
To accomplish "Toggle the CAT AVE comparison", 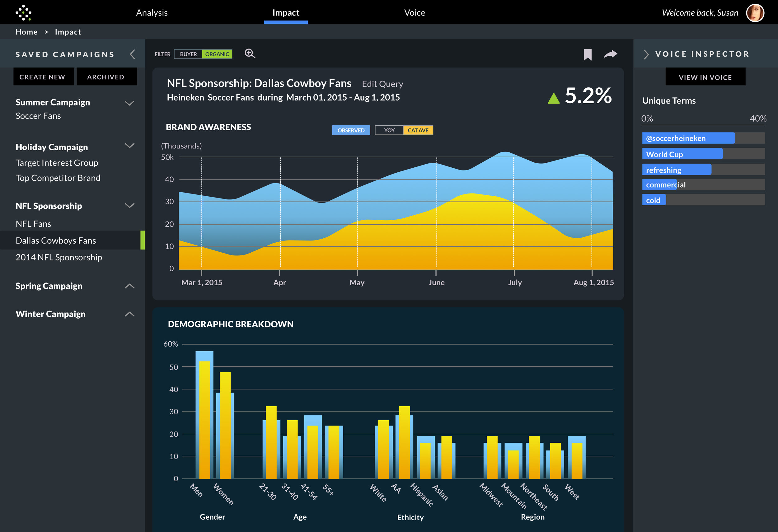I will (418, 130).
